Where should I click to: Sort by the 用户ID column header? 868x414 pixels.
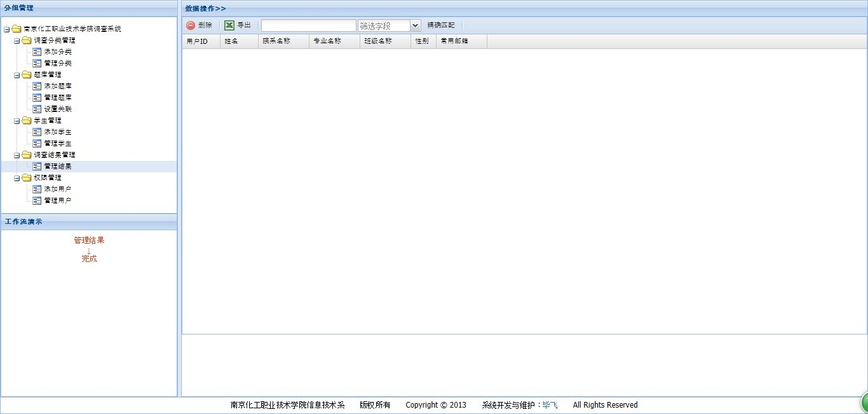[197, 41]
